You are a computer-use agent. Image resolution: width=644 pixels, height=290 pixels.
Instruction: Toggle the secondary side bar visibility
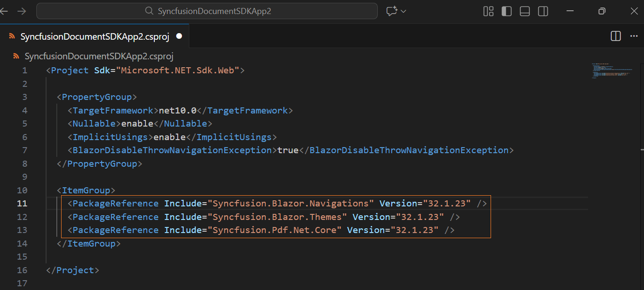[x=543, y=11]
